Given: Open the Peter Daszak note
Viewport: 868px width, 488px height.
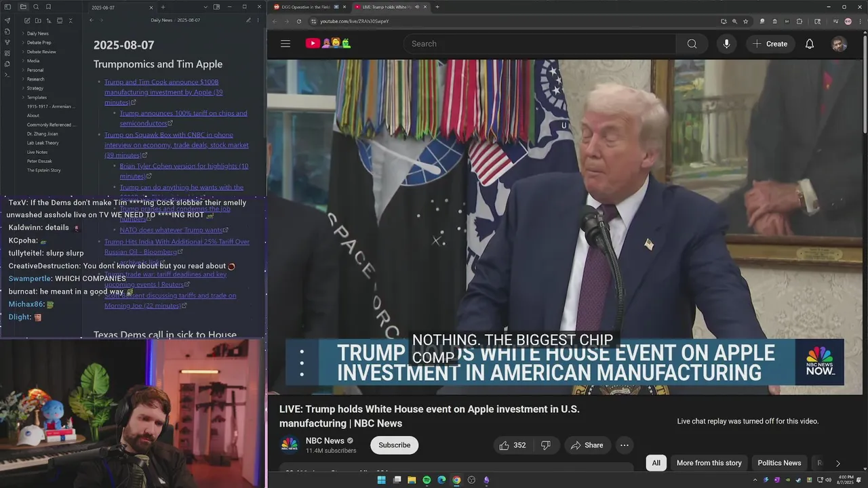Looking at the screenshot, I should tap(39, 161).
